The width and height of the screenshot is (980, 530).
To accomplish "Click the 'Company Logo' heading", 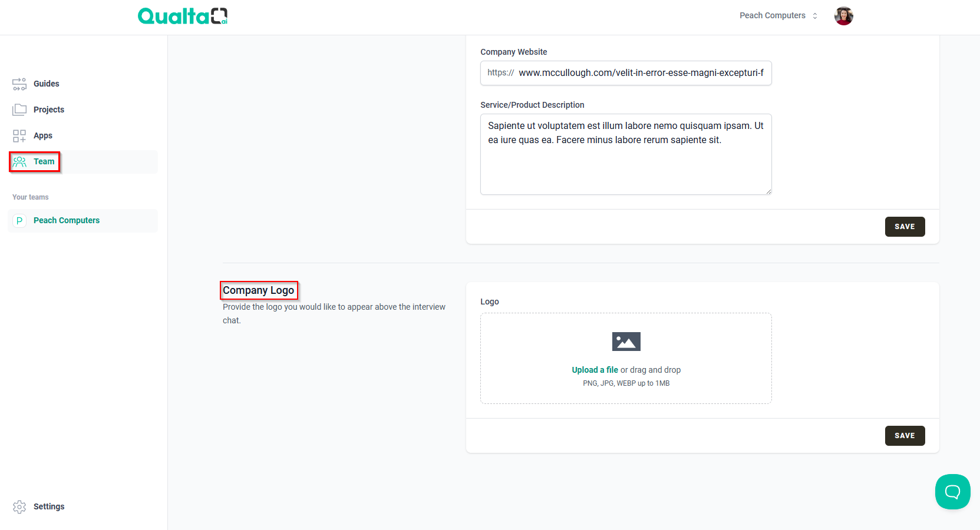I will [258, 290].
